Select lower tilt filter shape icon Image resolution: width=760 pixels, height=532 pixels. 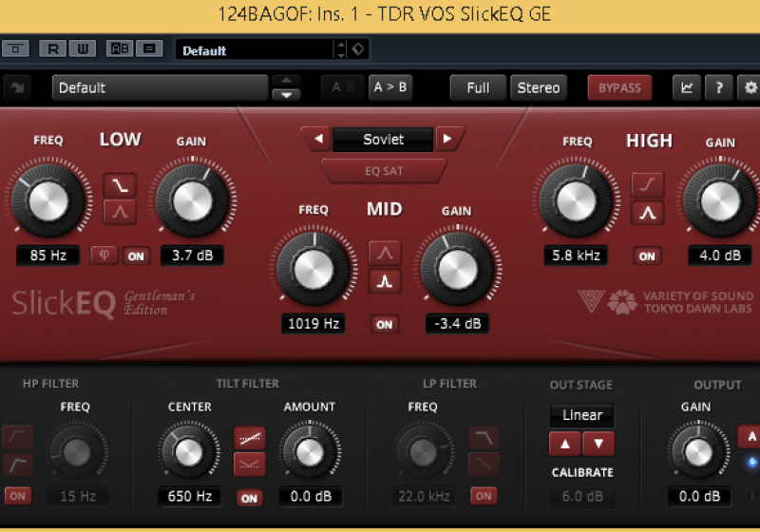click(x=250, y=465)
